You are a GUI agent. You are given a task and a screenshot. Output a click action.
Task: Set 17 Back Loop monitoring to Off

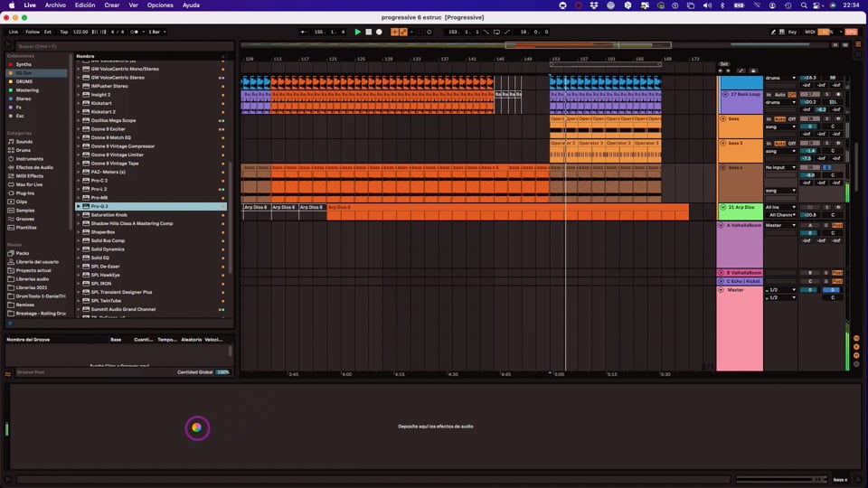pos(792,95)
